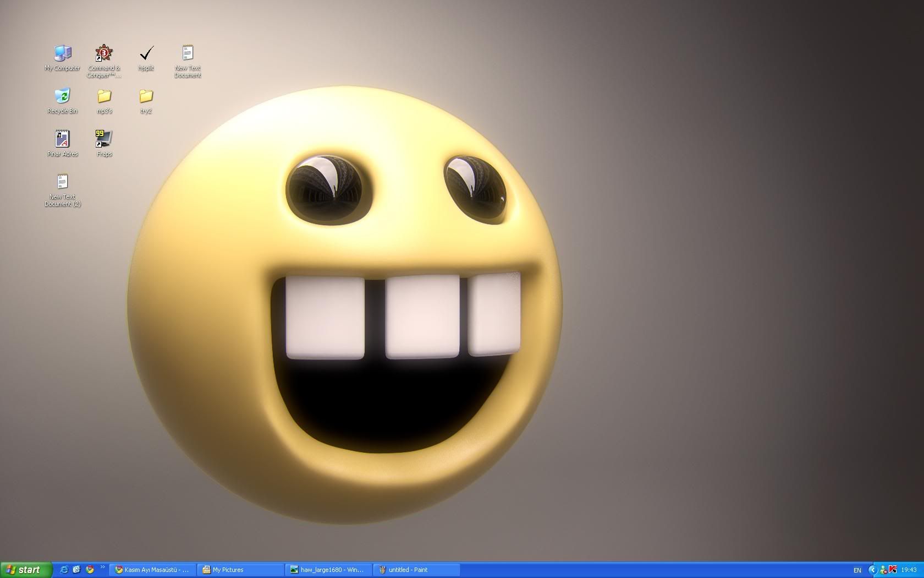Click the second Quick Launch icon

click(x=76, y=570)
